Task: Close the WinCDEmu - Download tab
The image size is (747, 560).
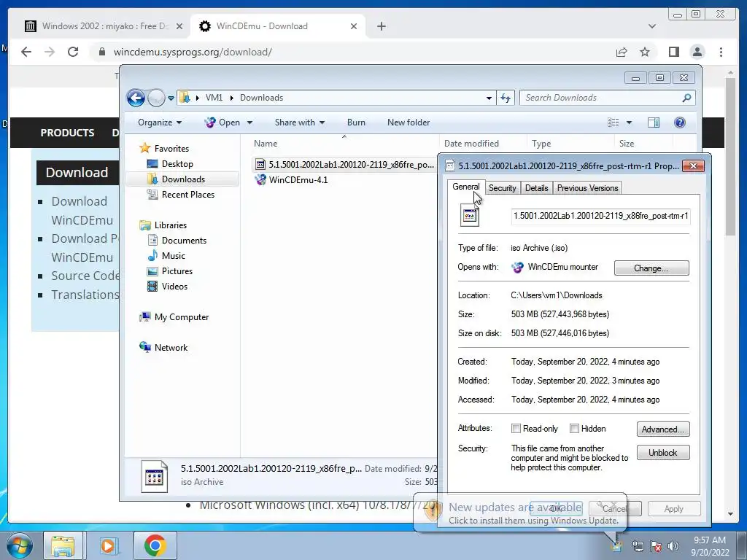Action: 354,26
